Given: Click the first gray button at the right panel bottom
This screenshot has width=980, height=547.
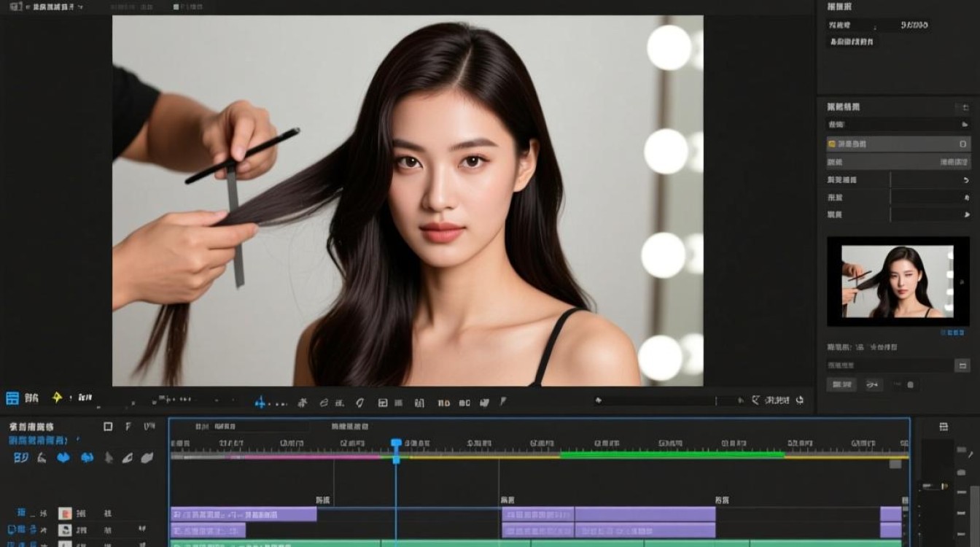Looking at the screenshot, I should (x=841, y=384).
